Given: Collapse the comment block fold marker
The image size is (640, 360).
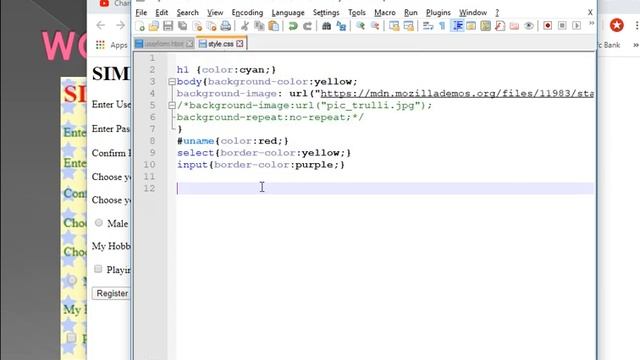Looking at the screenshot, I should (172, 105).
